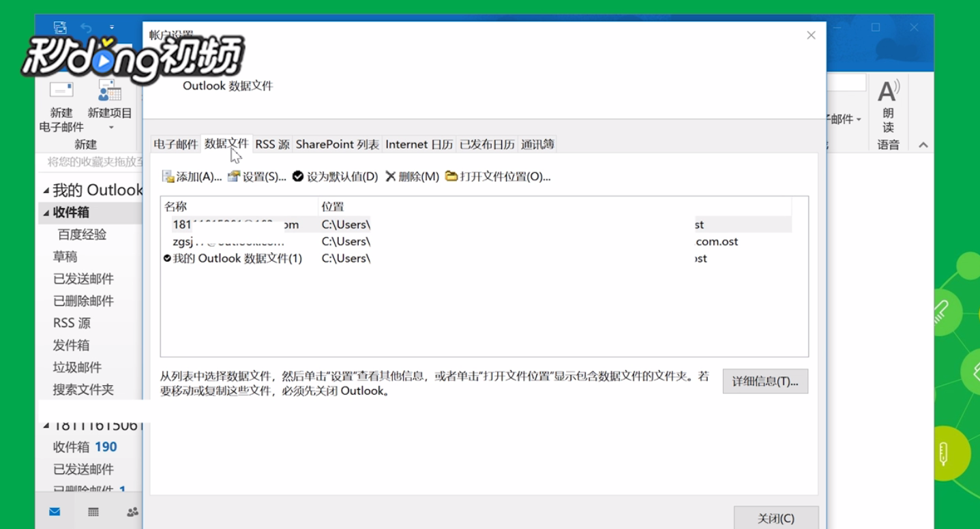Screen dimensions: 980x529
Task: Open the 收件箱 190 folder
Action: (x=85, y=447)
